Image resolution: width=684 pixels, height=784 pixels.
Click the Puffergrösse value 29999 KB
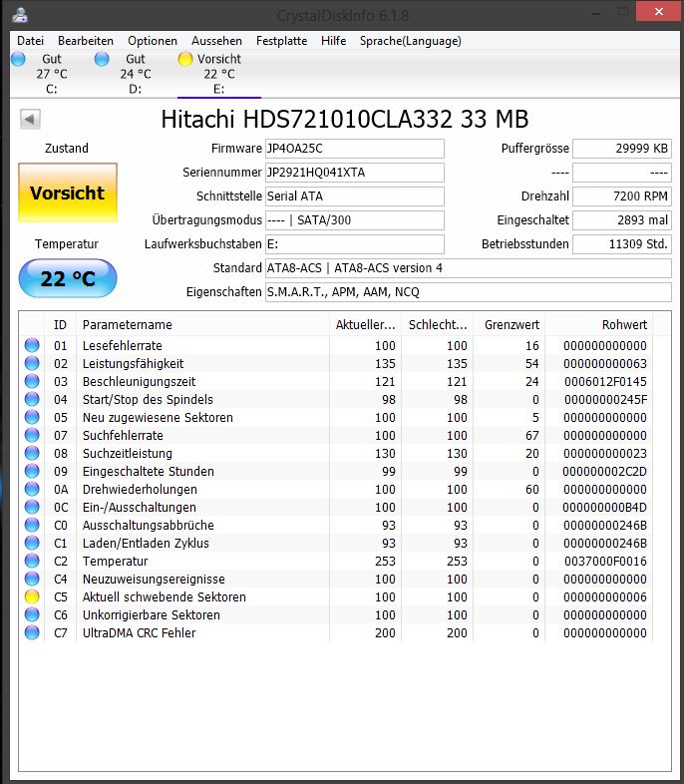click(621, 149)
